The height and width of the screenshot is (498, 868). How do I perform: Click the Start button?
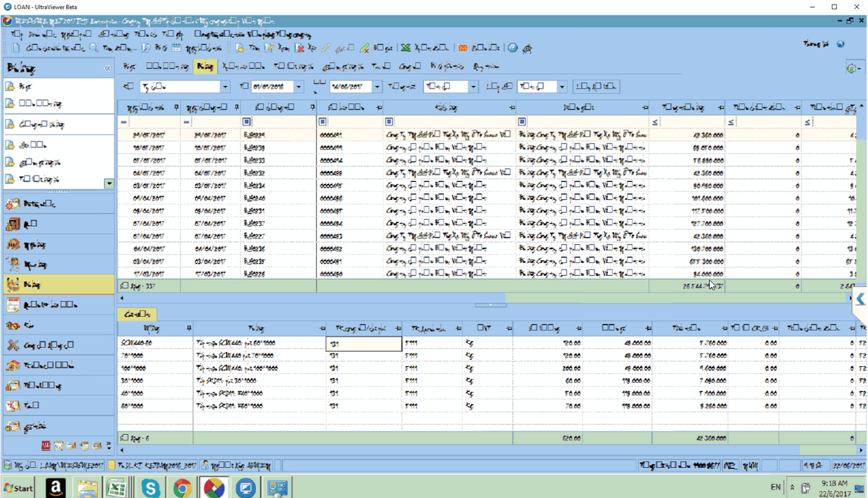pyautogui.click(x=19, y=487)
